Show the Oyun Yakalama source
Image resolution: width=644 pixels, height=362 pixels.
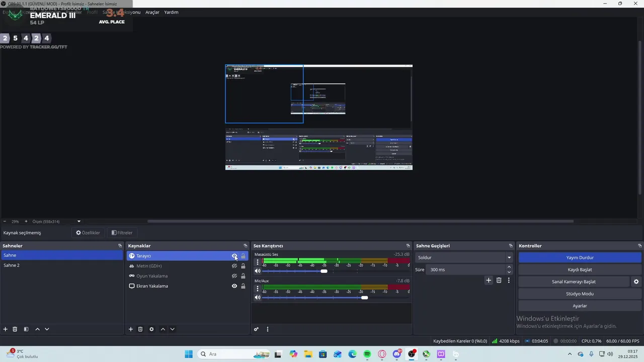234,276
